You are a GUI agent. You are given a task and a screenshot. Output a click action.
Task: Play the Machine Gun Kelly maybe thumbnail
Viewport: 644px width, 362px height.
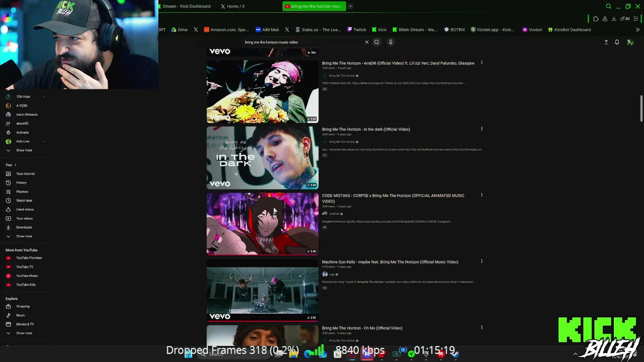coord(263,290)
